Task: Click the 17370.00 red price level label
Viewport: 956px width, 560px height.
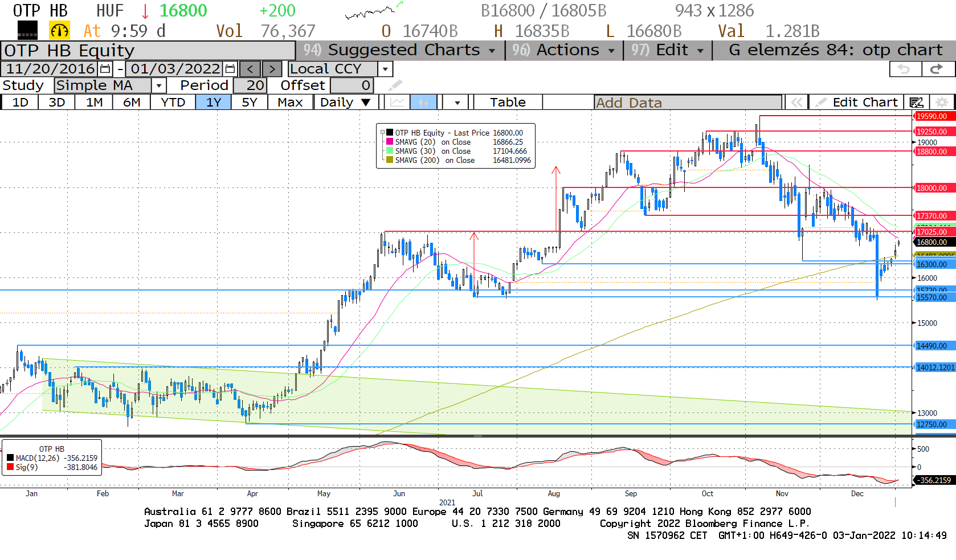Action: [x=934, y=216]
